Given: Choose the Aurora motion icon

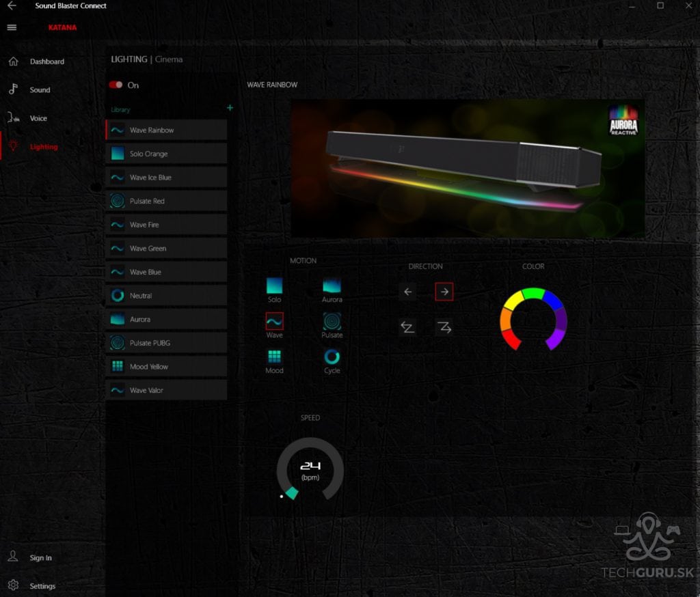Looking at the screenshot, I should [x=332, y=286].
